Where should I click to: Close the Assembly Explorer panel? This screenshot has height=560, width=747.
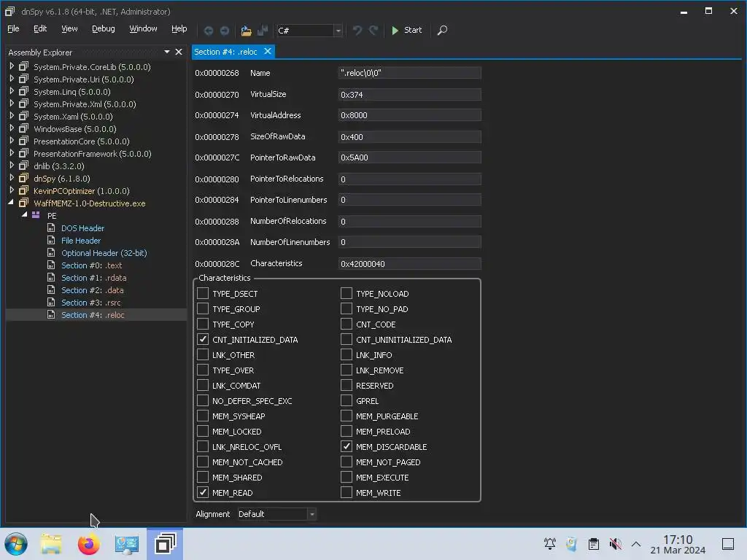click(x=179, y=52)
